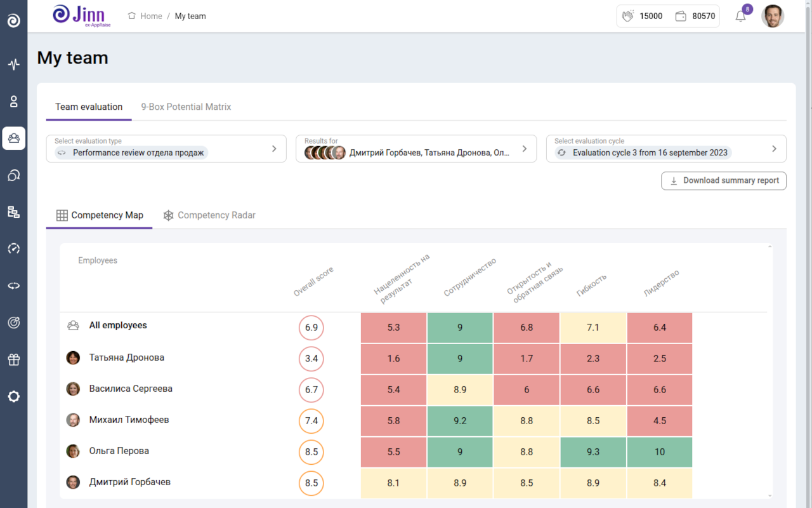Click the pulse activity icon in sidebar
This screenshot has width=812, height=508.
point(13,64)
